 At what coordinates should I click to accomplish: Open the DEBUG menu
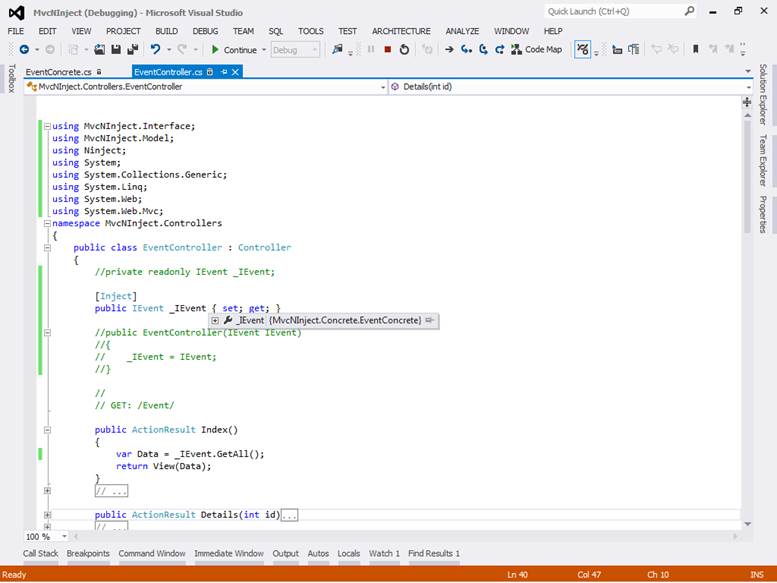[205, 31]
